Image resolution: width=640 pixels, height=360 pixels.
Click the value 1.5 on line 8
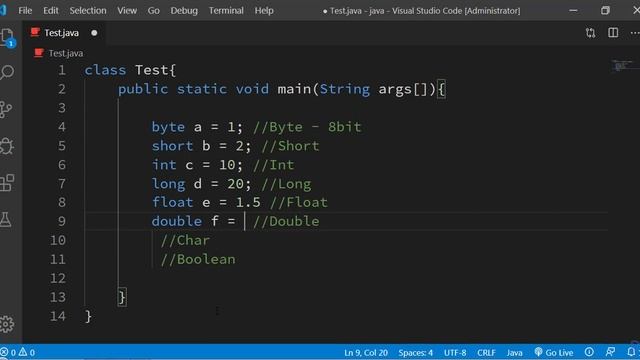pyautogui.click(x=248, y=202)
